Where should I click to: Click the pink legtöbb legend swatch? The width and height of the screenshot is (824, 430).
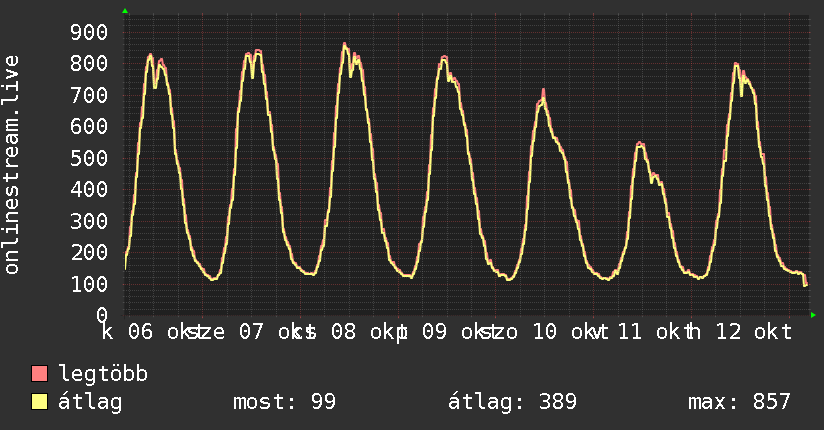[39, 373]
